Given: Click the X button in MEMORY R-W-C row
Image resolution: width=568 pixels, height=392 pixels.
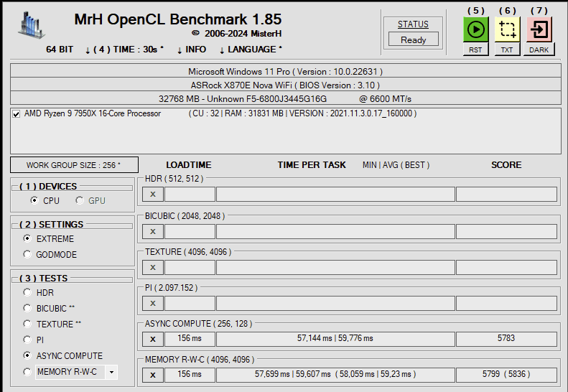Looking at the screenshot, I should (153, 375).
